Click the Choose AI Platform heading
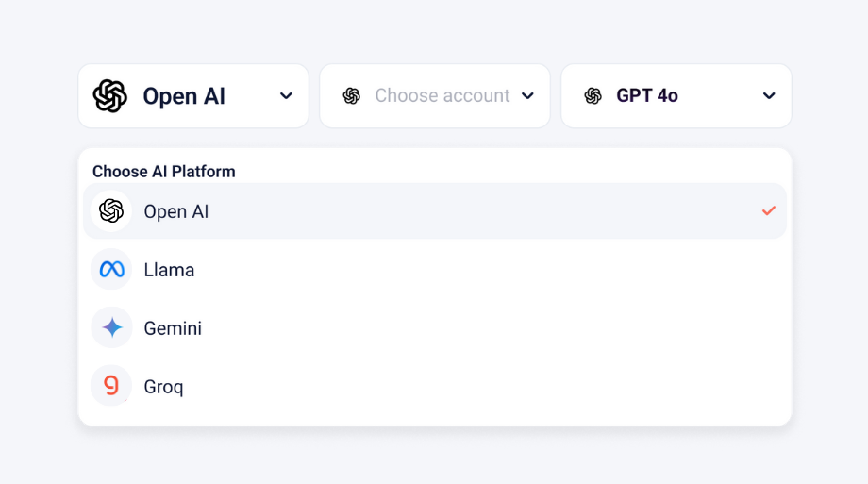 [164, 172]
